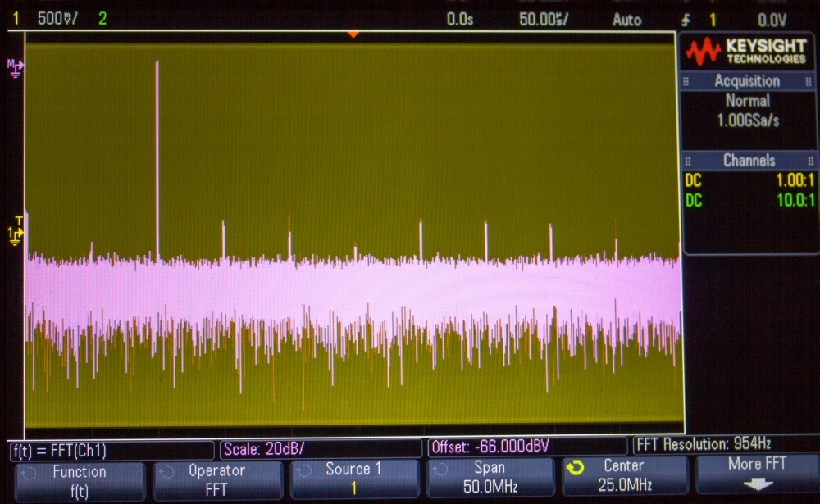This screenshot has height=504, width=820.
Task: Click the knob icon on Source softkey
Action: (x=304, y=470)
